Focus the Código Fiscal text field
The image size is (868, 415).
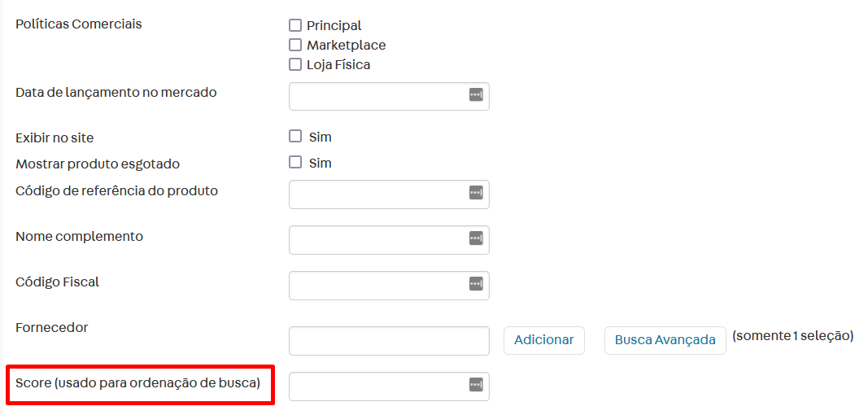378,285
